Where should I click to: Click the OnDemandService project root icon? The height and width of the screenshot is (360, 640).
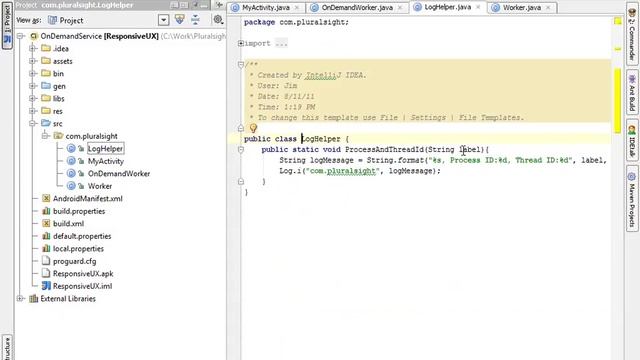point(34,36)
